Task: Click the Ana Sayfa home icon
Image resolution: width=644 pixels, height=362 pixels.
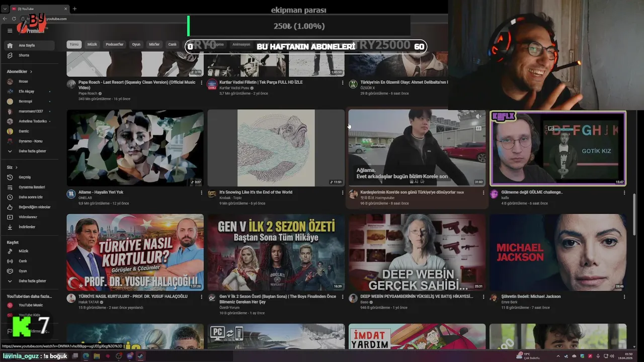Action: (x=10, y=45)
